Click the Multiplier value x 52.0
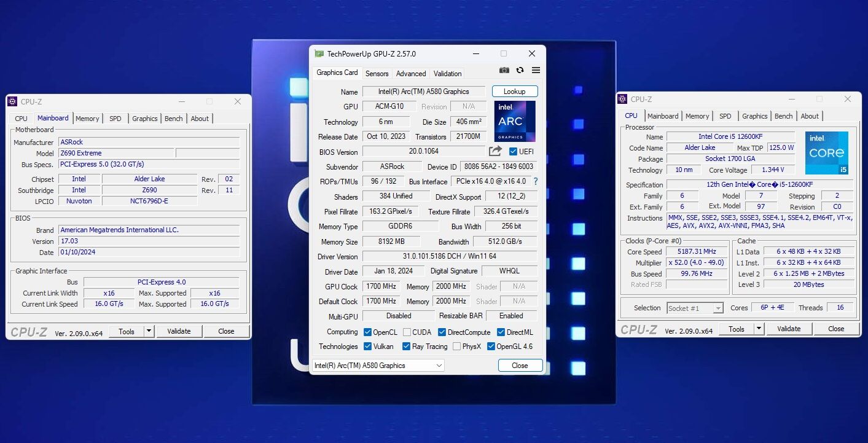The width and height of the screenshot is (868, 443). coord(697,262)
